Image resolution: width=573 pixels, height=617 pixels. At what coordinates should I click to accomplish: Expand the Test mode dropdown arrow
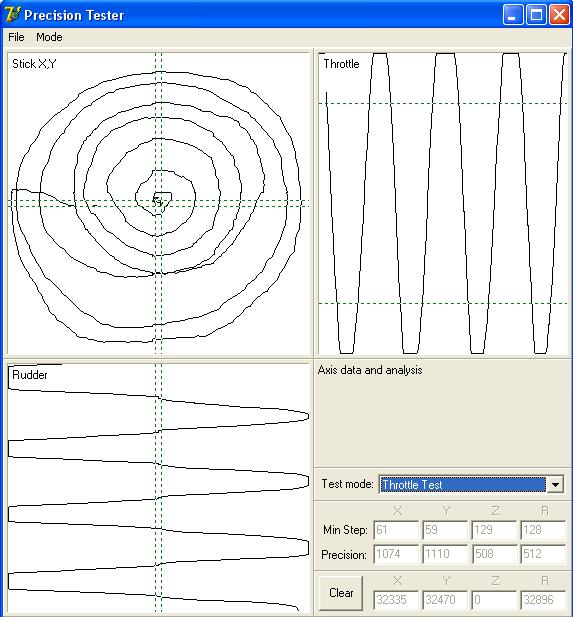coord(555,484)
